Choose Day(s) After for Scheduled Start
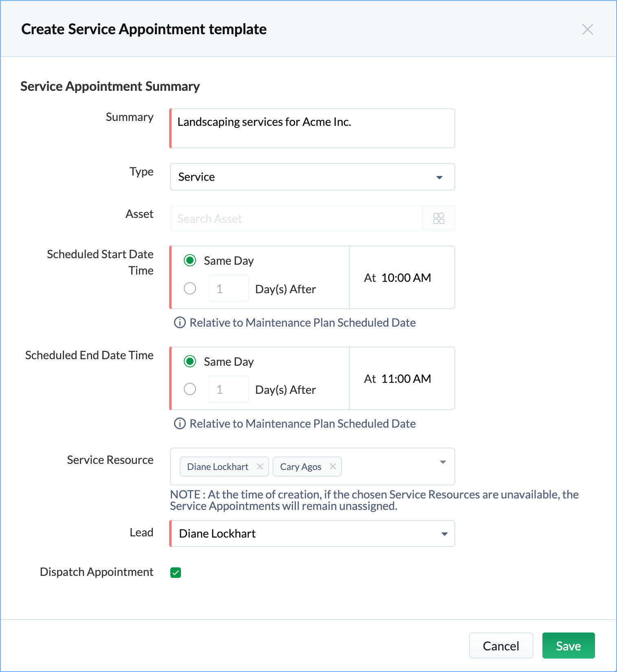 point(190,288)
